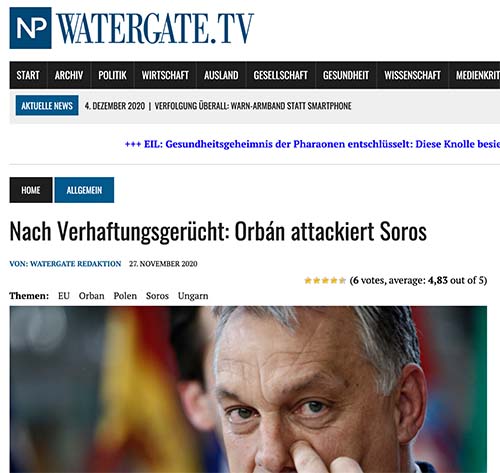Click the Watergate.tv site title
Viewport: 500px width, 473px height.
tap(155, 28)
